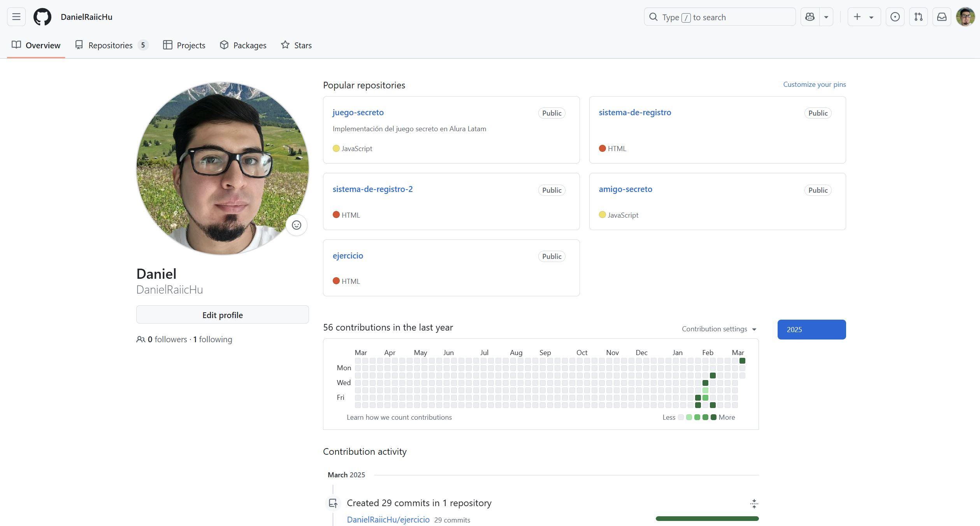Switch to the Repositories tab
Screen dimensions: 980x526
[112, 45]
